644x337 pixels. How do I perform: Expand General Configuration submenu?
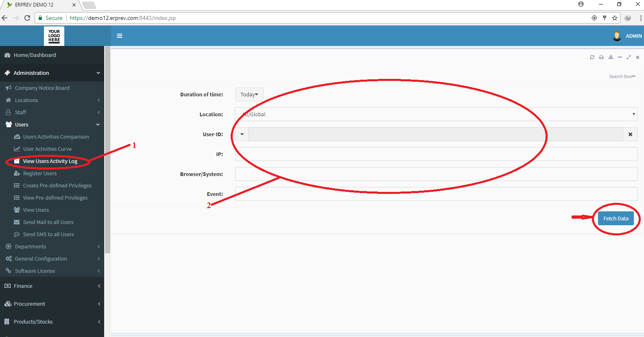tap(52, 259)
